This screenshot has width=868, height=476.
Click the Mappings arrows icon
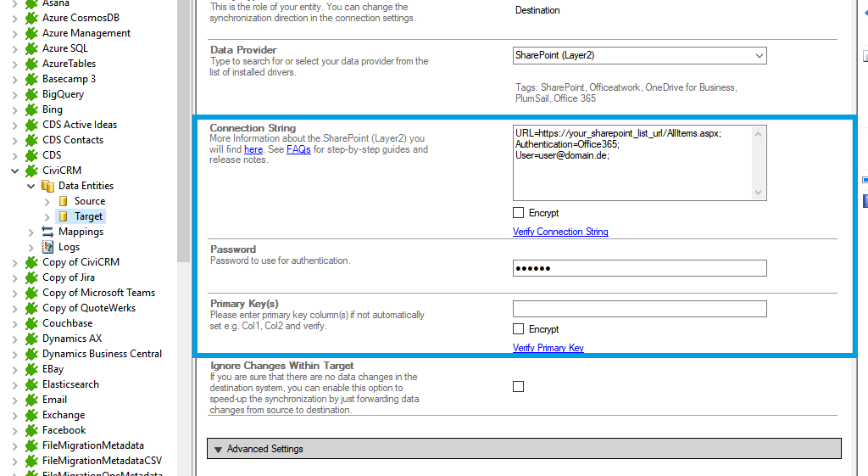click(47, 232)
